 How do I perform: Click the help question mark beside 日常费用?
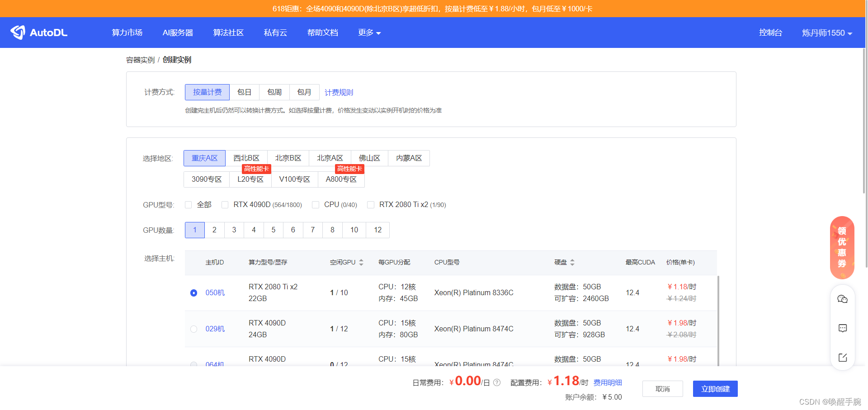click(497, 382)
